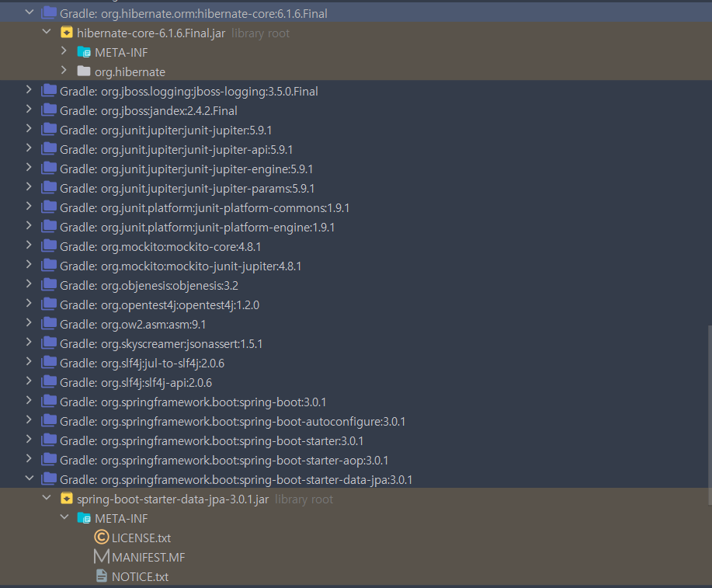Click the org.hibernate package folder icon
Viewport: 712px width, 588px height.
click(84, 71)
